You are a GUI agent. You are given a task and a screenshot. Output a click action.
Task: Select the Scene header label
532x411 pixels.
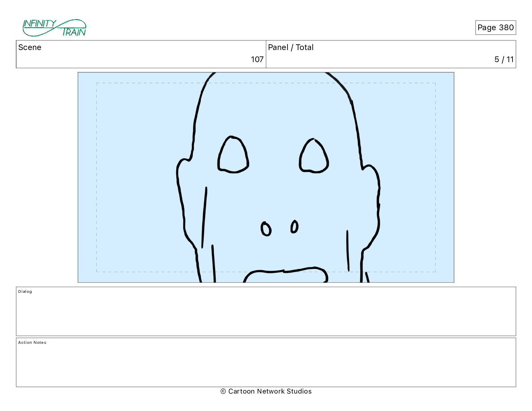[30, 47]
